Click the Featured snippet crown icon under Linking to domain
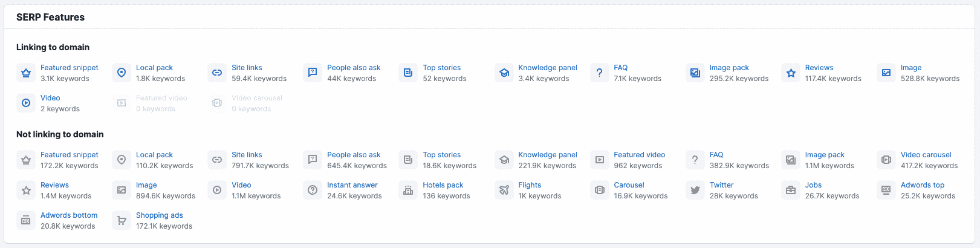This screenshot has width=980, height=248. (x=26, y=73)
